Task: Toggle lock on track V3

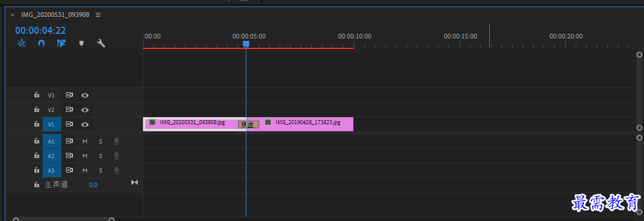Action: tap(37, 95)
